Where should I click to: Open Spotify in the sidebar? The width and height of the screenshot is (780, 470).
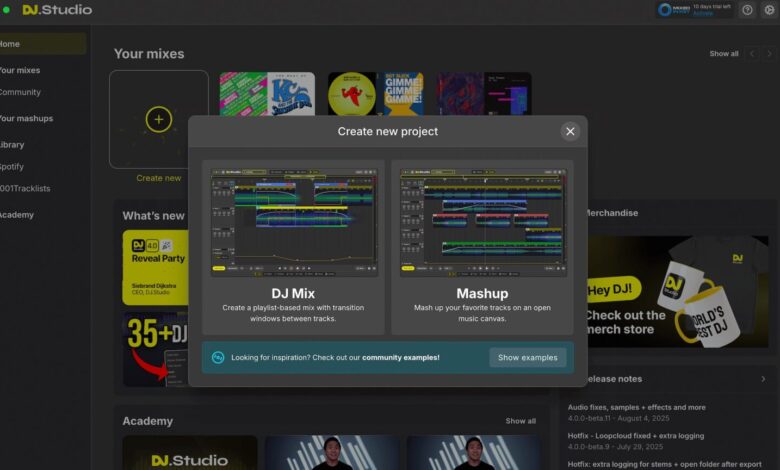click(x=12, y=167)
